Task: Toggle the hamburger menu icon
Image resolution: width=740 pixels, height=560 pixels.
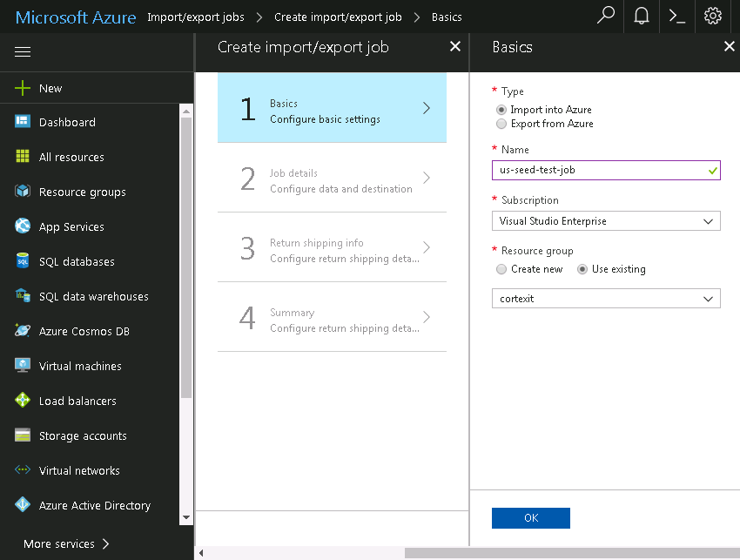Action: point(23,51)
